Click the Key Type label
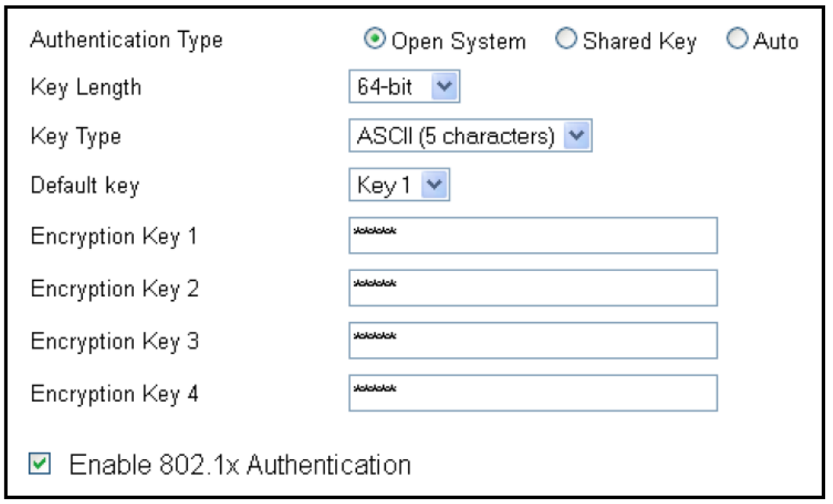The width and height of the screenshot is (833, 504). tap(75, 137)
